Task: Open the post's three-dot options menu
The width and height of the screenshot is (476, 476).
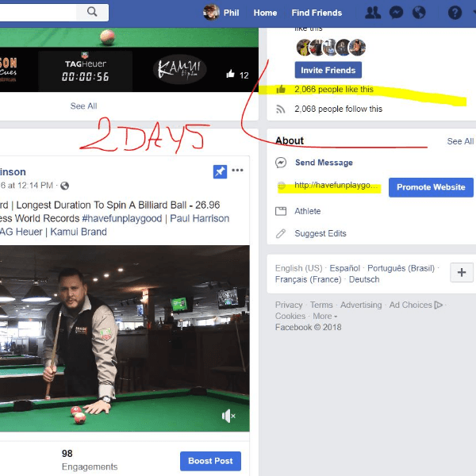Action: click(x=238, y=171)
